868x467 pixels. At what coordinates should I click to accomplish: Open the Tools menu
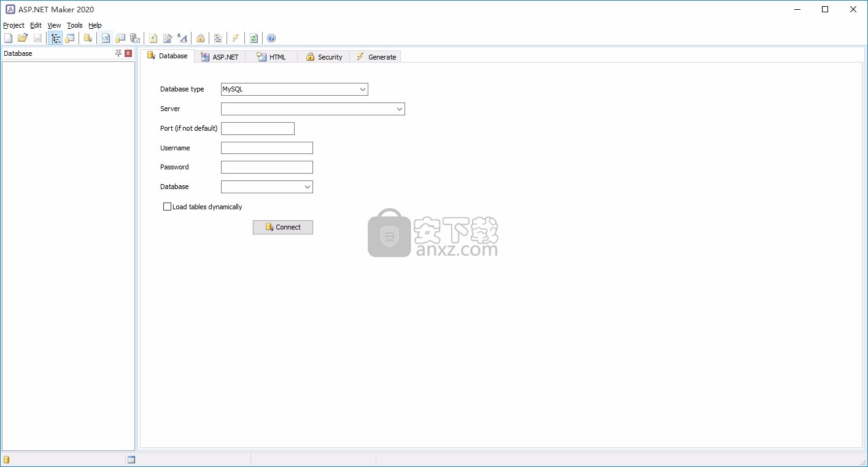click(74, 25)
